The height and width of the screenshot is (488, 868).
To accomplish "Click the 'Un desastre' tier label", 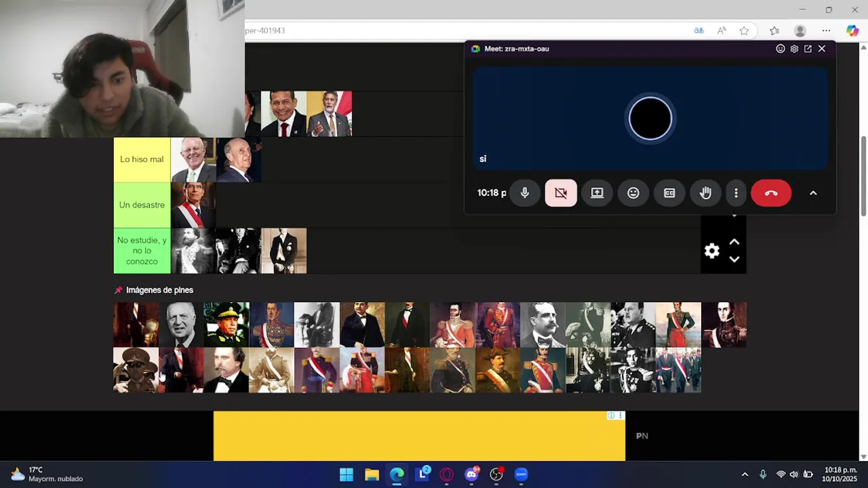I will (142, 205).
